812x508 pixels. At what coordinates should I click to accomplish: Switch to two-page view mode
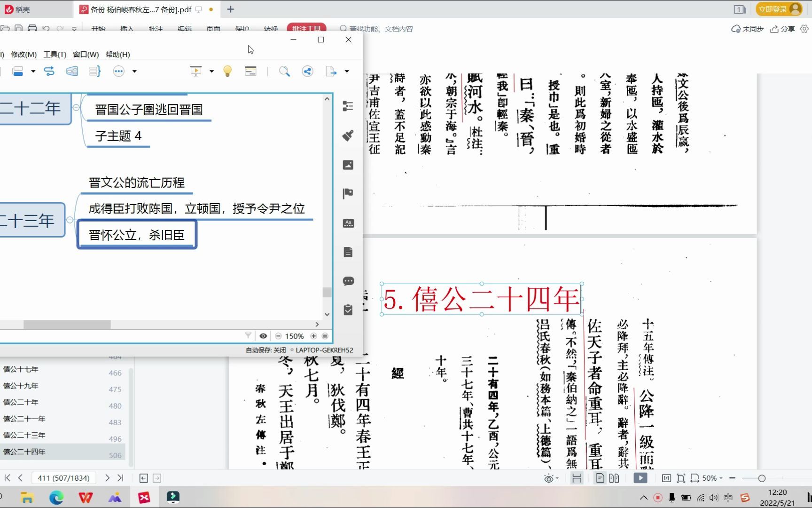tap(614, 478)
